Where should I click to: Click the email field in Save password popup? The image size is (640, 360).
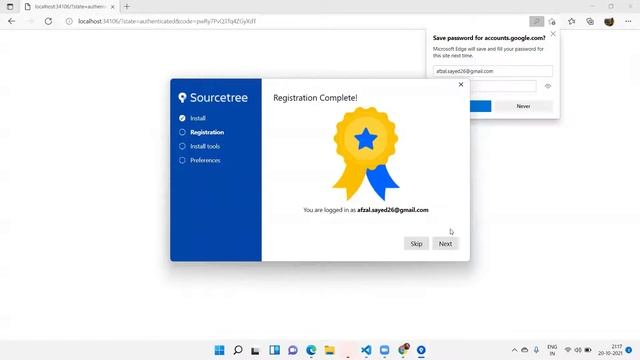pyautogui.click(x=493, y=71)
